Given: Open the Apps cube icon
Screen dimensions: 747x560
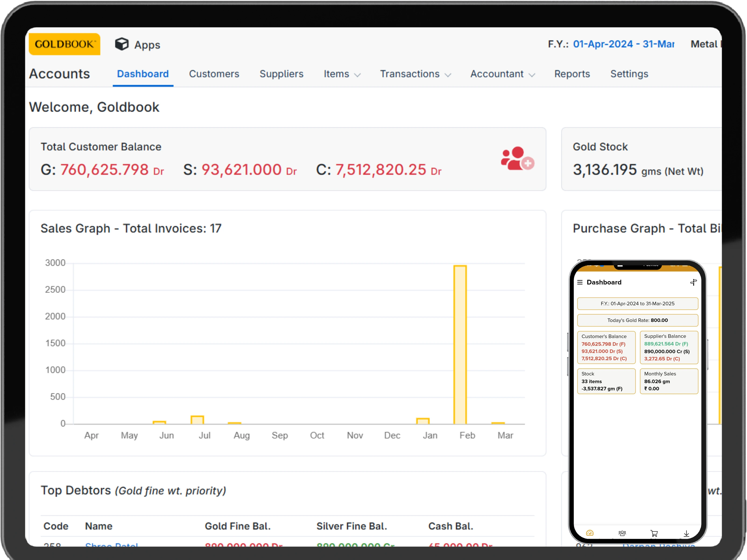Looking at the screenshot, I should pos(122,44).
